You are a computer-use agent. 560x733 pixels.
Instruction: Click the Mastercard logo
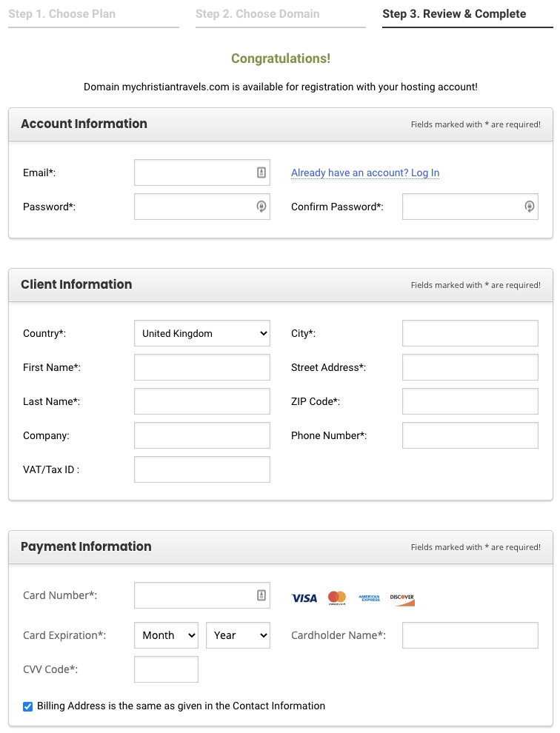(x=337, y=598)
